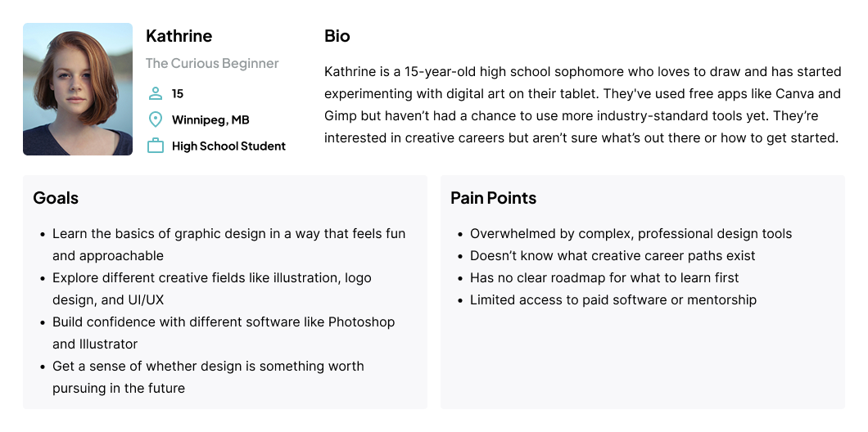
Task: Click the 'Learn the basics of graphic design' goal
Action: point(228,245)
